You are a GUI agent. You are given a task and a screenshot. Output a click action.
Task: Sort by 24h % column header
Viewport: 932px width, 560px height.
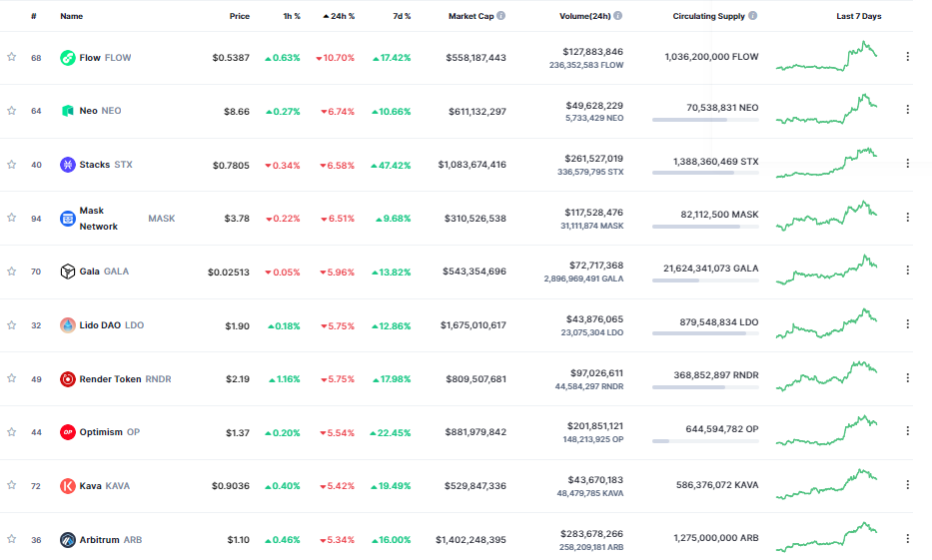tap(339, 16)
